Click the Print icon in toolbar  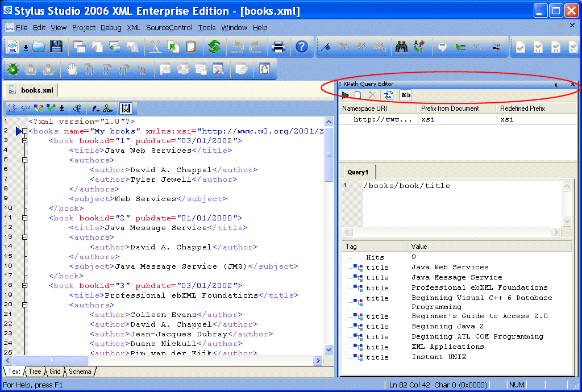[278, 47]
